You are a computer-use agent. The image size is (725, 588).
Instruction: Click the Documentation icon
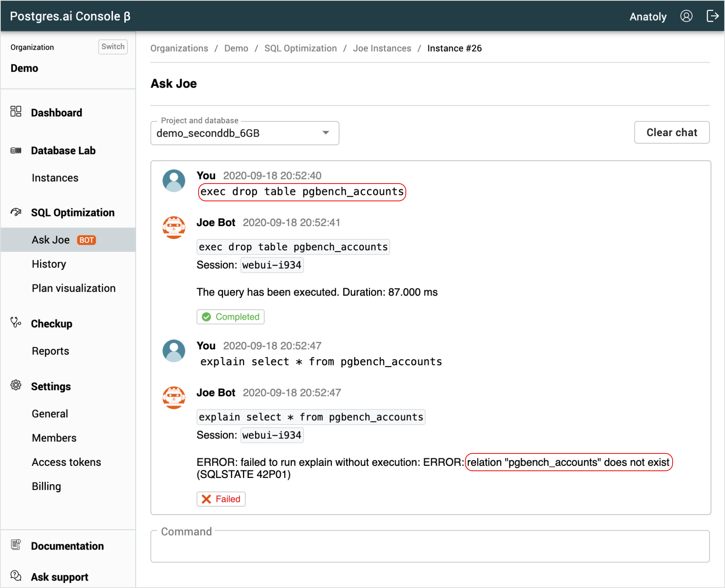coord(16,545)
